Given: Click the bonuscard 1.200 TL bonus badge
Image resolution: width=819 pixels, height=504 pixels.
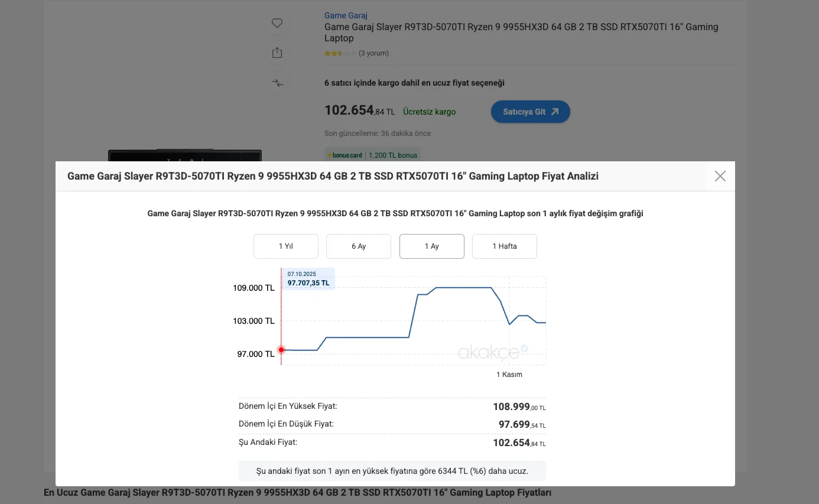Looking at the screenshot, I should point(372,155).
